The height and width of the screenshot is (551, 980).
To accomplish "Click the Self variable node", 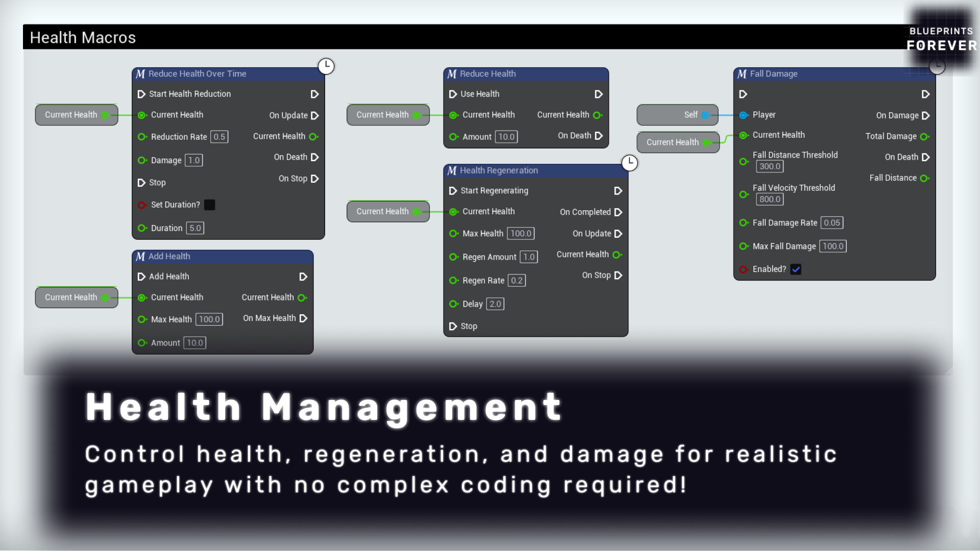I will click(677, 115).
